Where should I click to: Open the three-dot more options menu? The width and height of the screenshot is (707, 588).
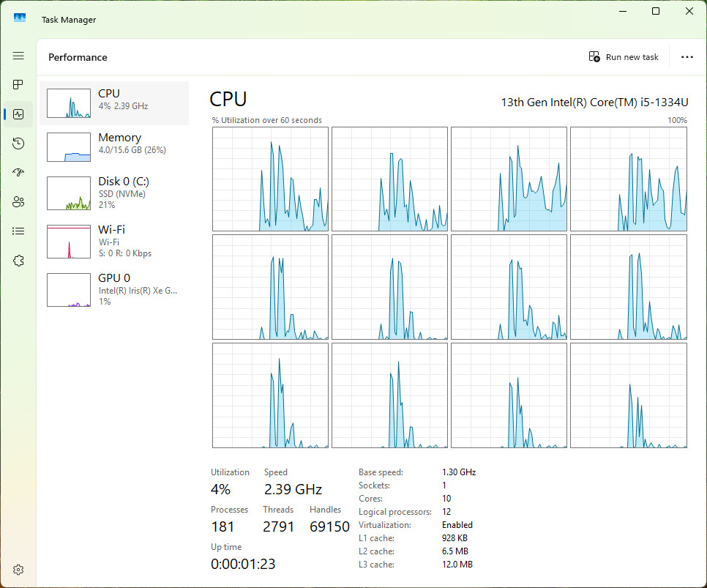tap(687, 57)
